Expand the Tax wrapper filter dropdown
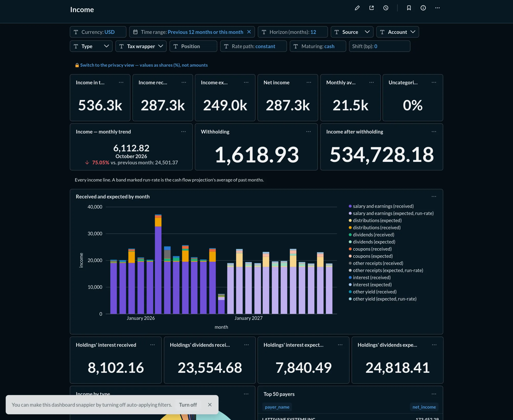 pos(141,46)
